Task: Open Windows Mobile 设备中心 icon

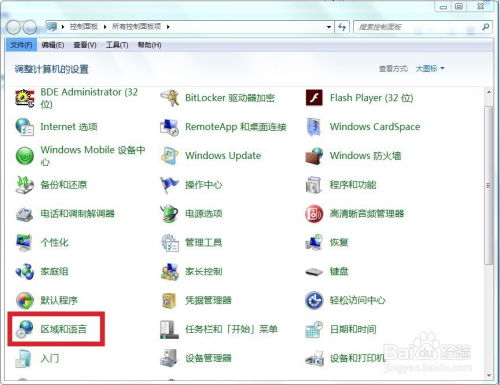Action: [x=25, y=156]
